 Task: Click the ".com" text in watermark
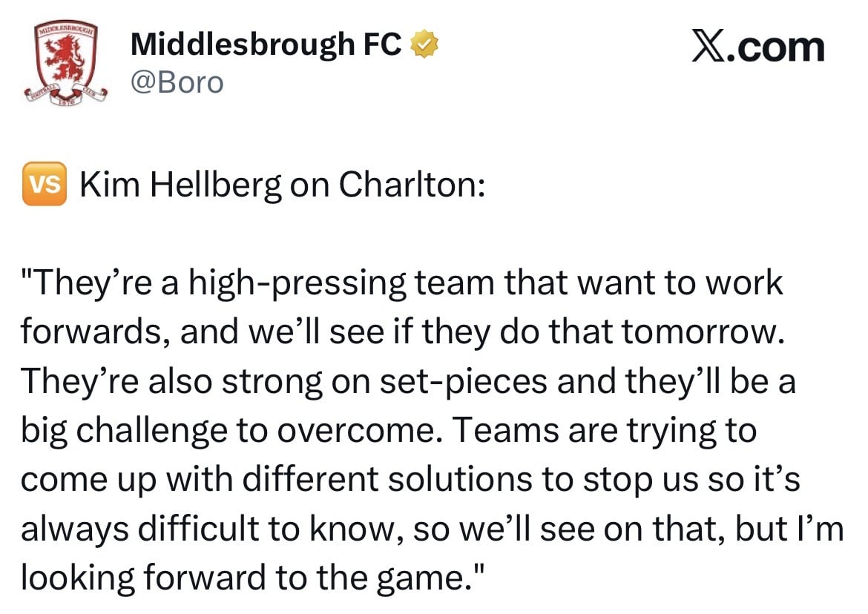click(777, 47)
